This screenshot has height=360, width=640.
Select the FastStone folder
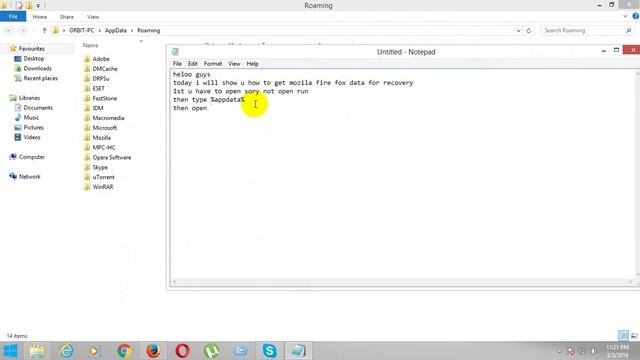(x=104, y=98)
